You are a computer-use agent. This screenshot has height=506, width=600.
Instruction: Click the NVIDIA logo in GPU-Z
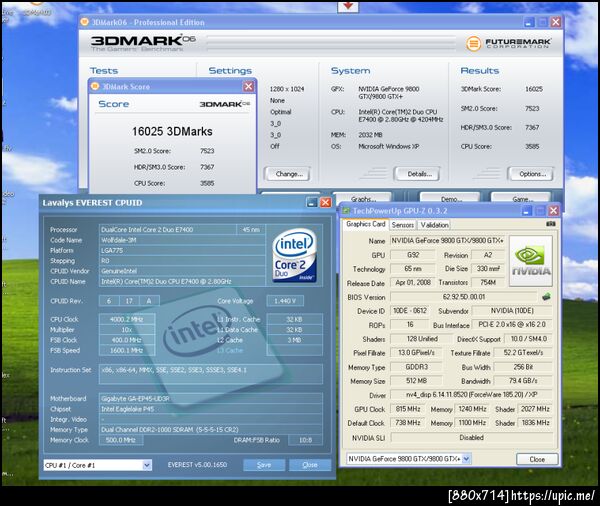click(x=531, y=261)
